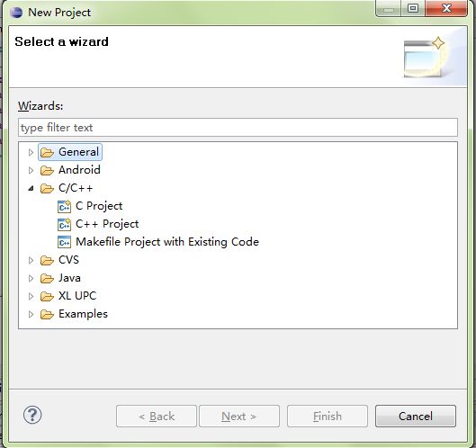The width and height of the screenshot is (476, 448).
Task: Click the Cancel button
Action: (416, 417)
